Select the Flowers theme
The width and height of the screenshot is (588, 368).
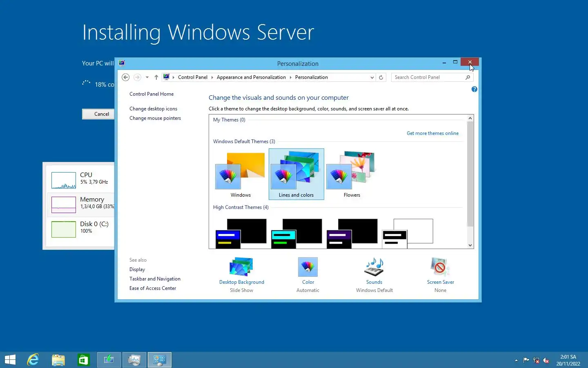tap(352, 174)
